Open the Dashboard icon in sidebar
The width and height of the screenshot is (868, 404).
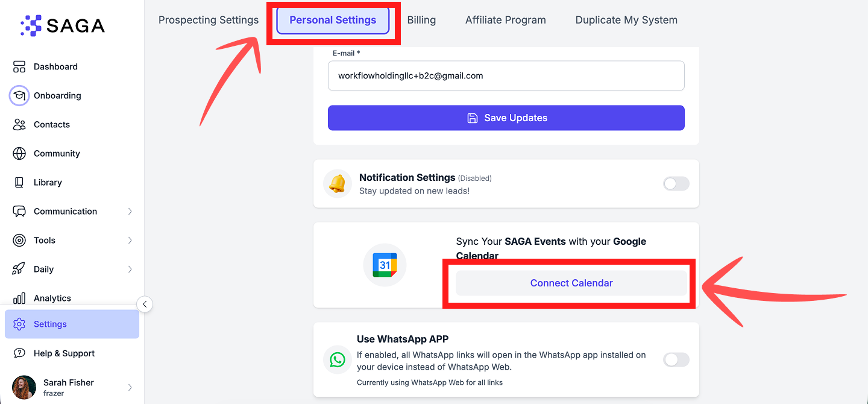(x=19, y=66)
